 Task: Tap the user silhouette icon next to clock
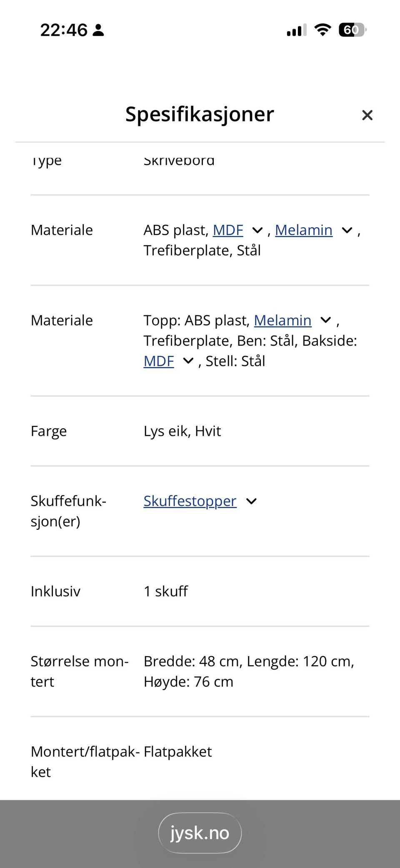coord(99,30)
